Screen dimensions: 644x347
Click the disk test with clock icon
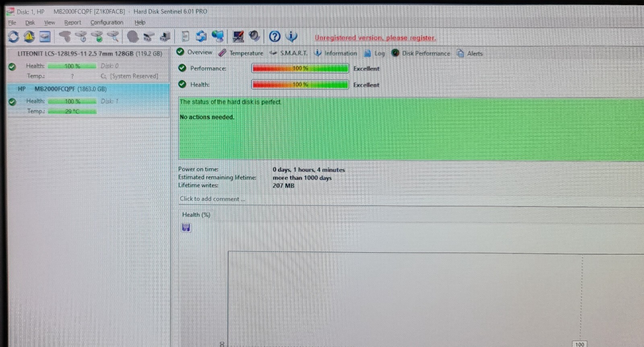(81, 37)
